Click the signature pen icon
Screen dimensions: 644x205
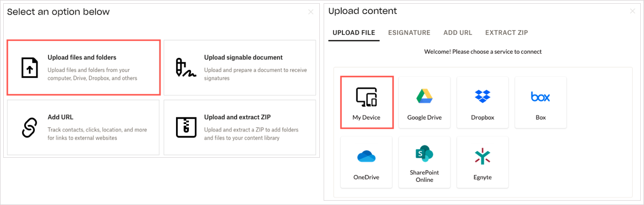coord(186,68)
